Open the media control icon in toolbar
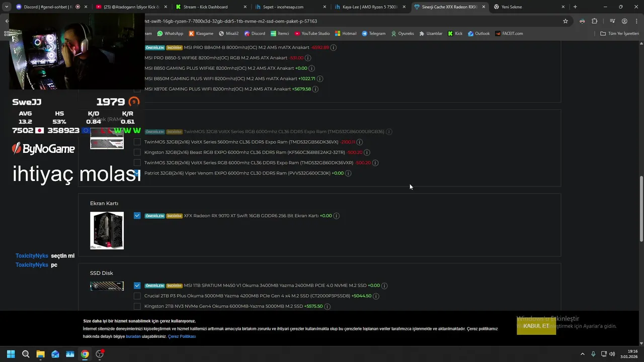 pos(612,21)
